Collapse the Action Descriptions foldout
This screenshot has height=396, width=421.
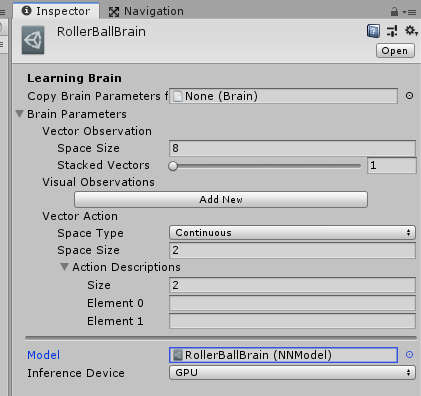pos(64,267)
